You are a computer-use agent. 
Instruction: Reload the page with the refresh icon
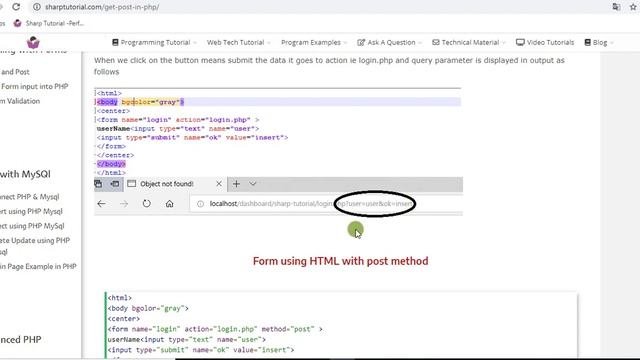[16, 7]
